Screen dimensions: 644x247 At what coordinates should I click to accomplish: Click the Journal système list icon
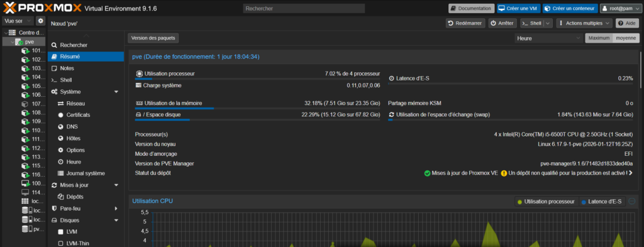(61, 173)
